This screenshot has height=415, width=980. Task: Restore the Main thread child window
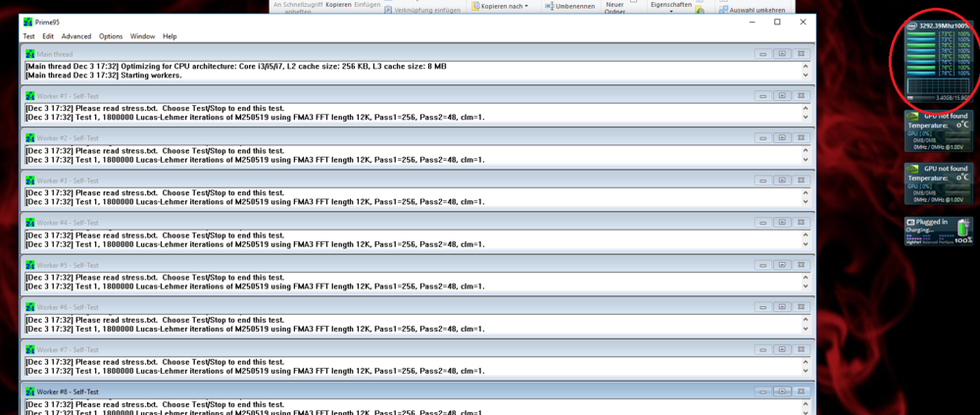coord(781,54)
